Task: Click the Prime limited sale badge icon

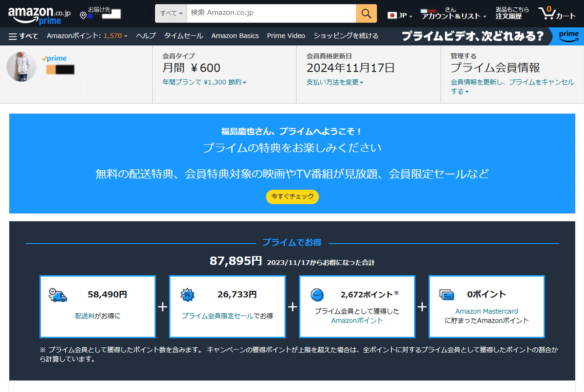Action: click(188, 294)
